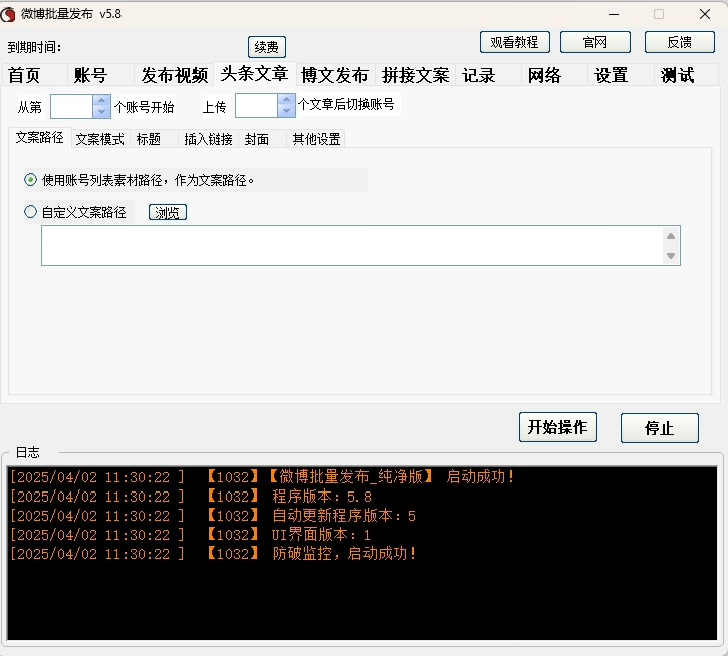This screenshot has width=728, height=656.
Task: Click the 开始操作 start button
Action: click(558, 427)
